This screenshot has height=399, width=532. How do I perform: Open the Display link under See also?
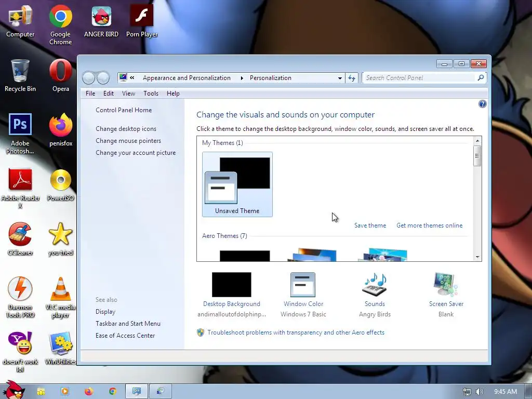tap(105, 312)
